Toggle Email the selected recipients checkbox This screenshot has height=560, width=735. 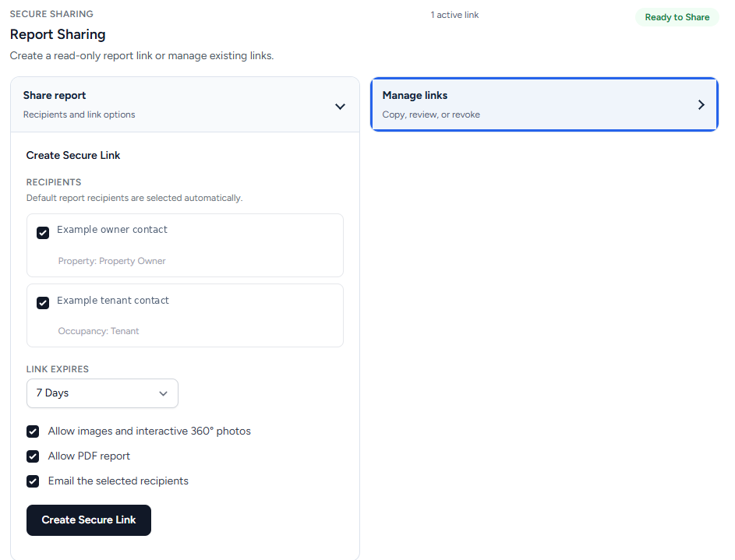coord(33,481)
